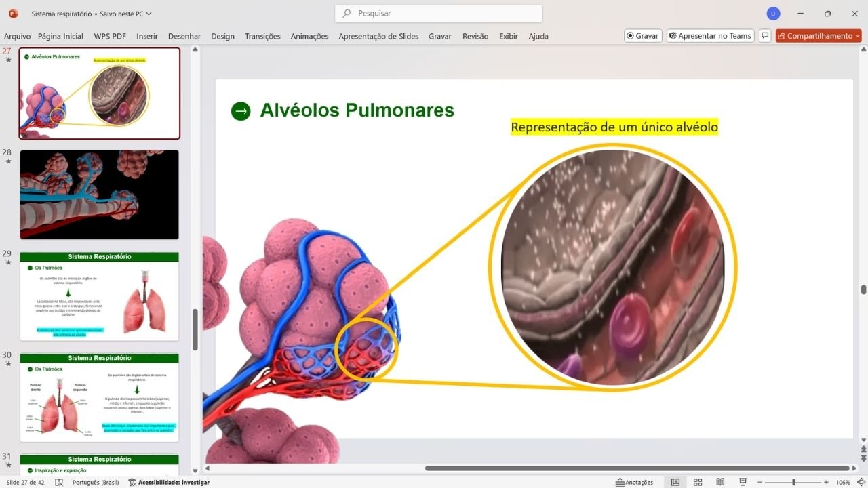Click animation star under slide 29 number
The image size is (868, 488).
coord(8,262)
